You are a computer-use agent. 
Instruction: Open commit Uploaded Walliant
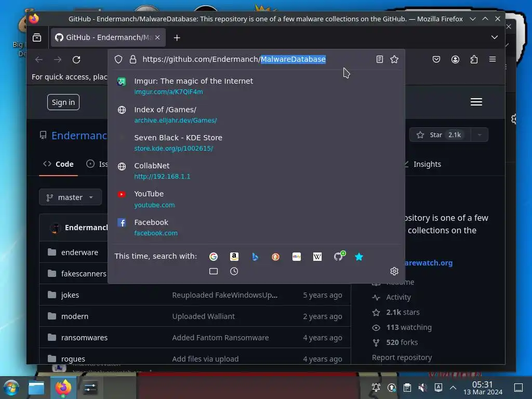203,316
